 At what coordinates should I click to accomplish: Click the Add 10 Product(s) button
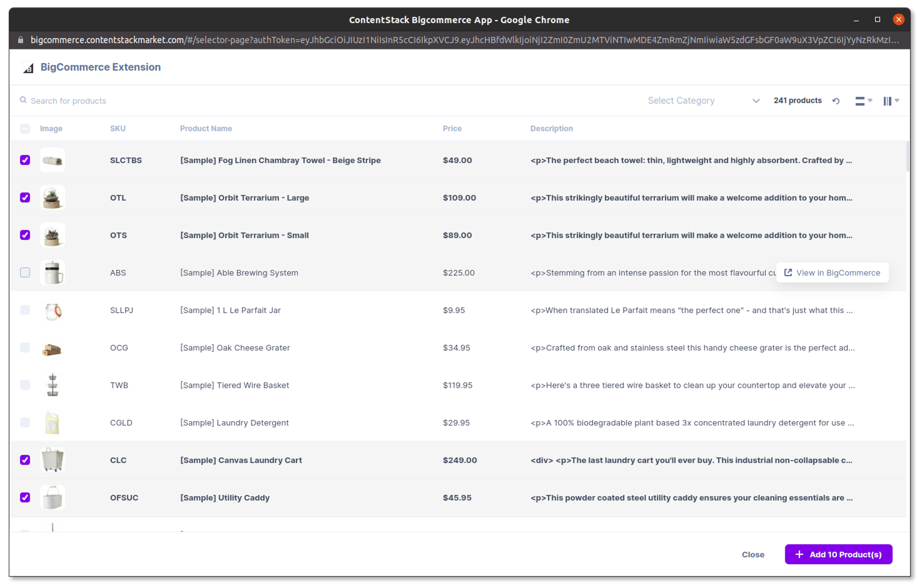pyautogui.click(x=838, y=554)
